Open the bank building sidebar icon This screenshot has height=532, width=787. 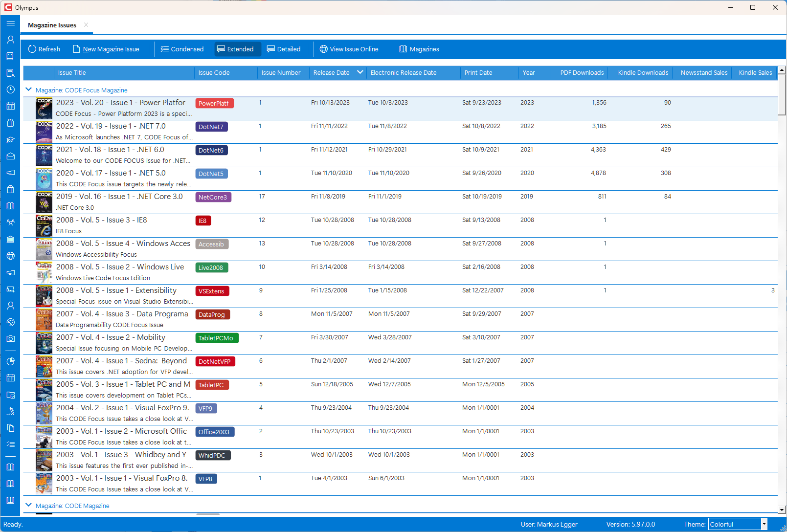pyautogui.click(x=10, y=239)
